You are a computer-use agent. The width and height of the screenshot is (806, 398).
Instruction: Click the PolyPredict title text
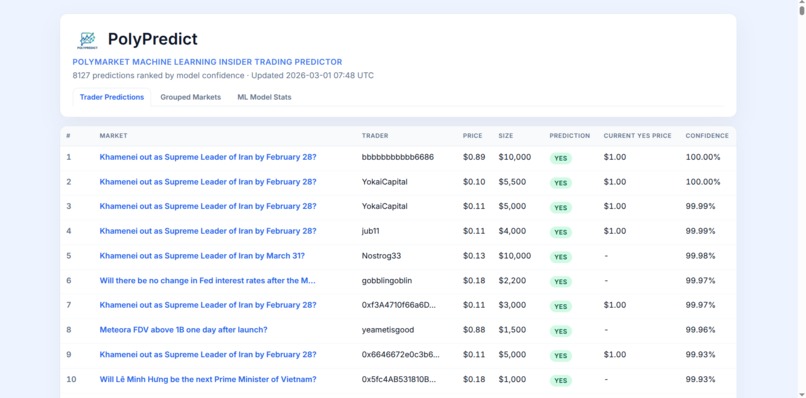153,39
